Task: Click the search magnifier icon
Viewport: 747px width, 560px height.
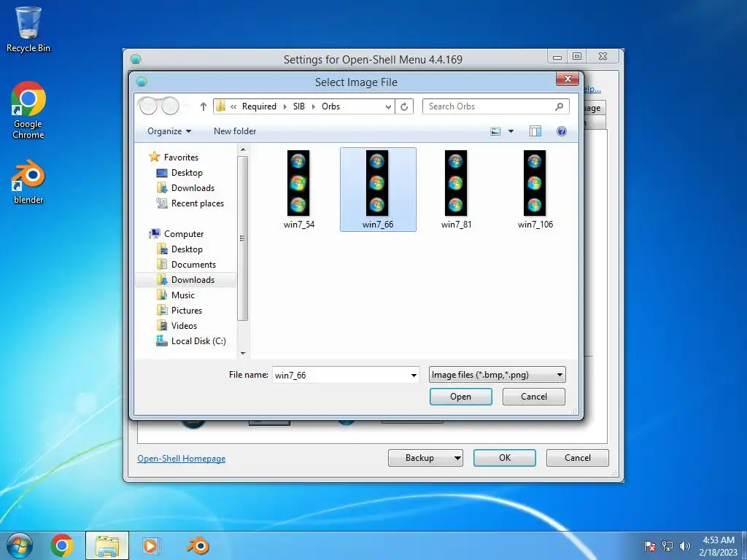Action: pyautogui.click(x=560, y=106)
